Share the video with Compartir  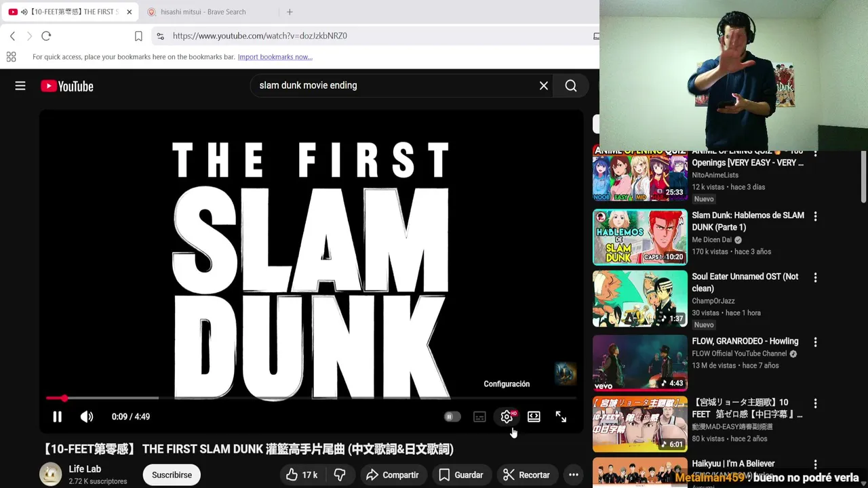[393, 475]
